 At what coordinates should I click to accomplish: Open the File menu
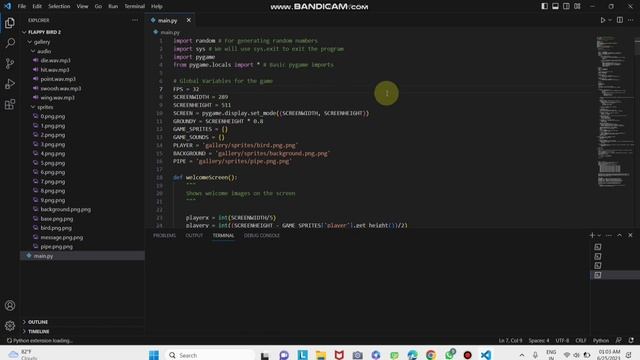(22, 6)
